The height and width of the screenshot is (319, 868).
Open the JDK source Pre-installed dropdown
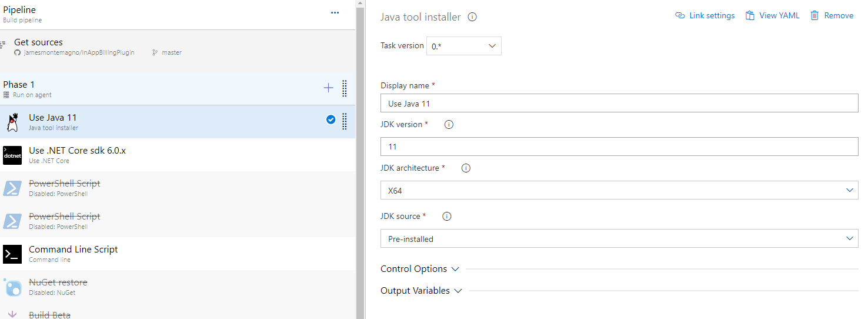(x=619, y=239)
